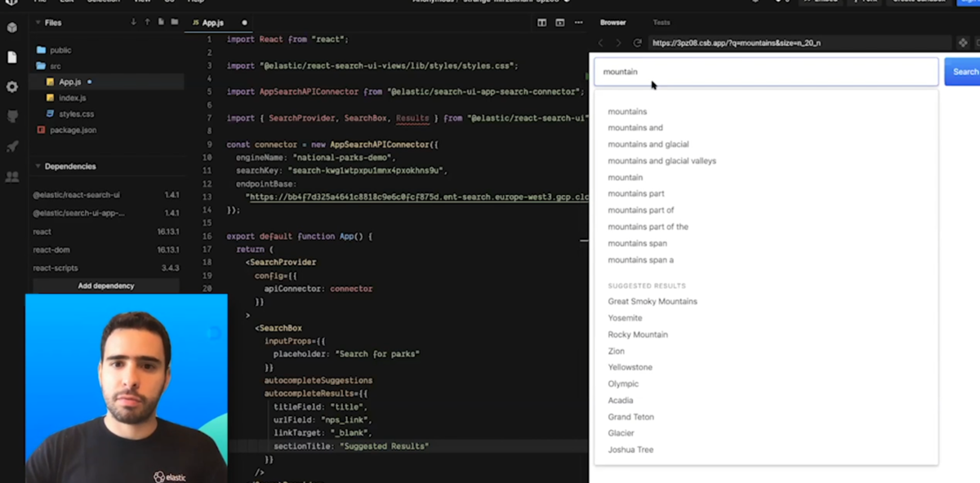Image resolution: width=980 pixels, height=483 pixels.
Task: Open the Olympic suggested result
Action: (623, 383)
